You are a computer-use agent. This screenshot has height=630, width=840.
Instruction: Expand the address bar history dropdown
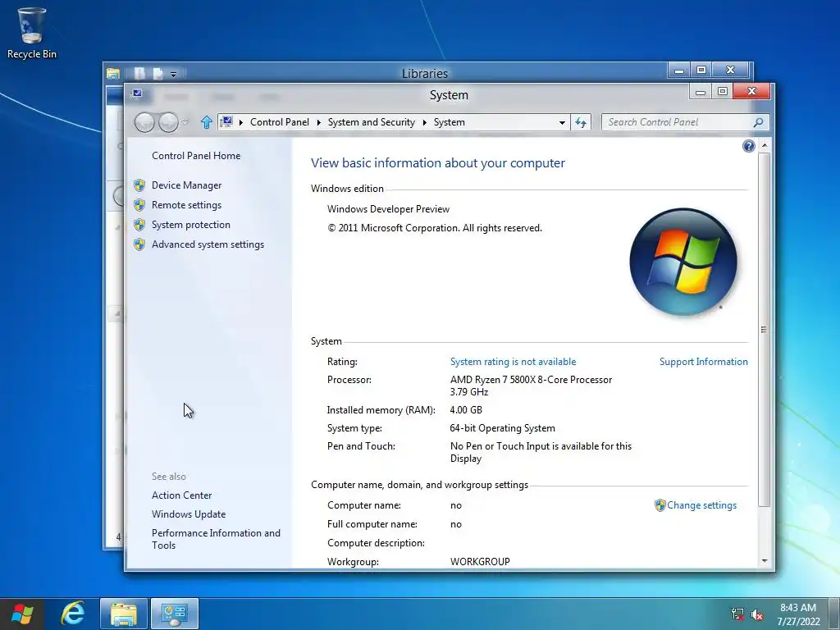(x=562, y=123)
